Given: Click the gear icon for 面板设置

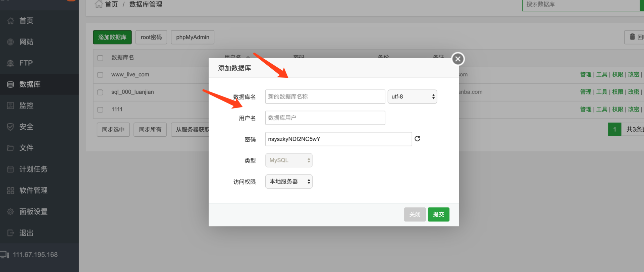Looking at the screenshot, I should 11,212.
